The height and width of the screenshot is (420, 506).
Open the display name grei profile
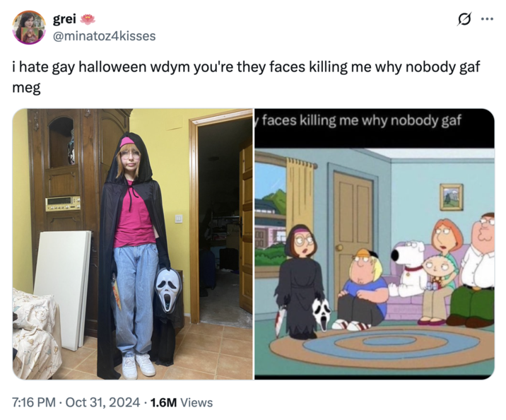(x=64, y=19)
